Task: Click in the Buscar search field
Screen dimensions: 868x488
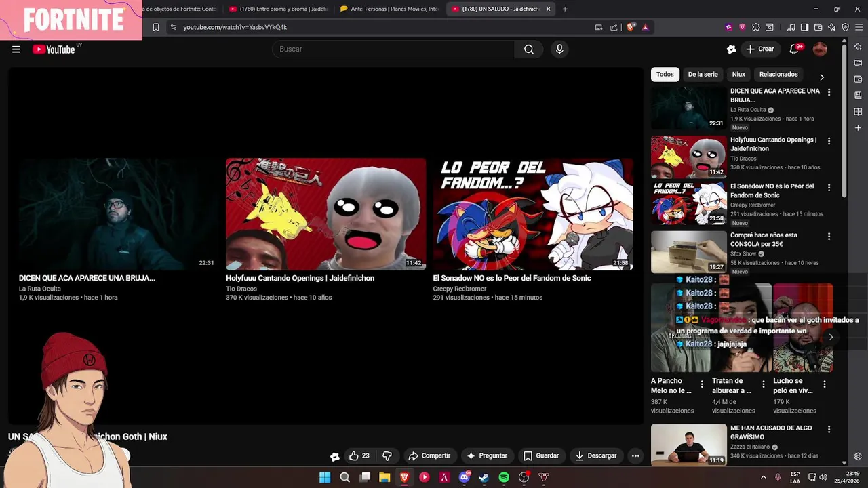Action: click(393, 49)
